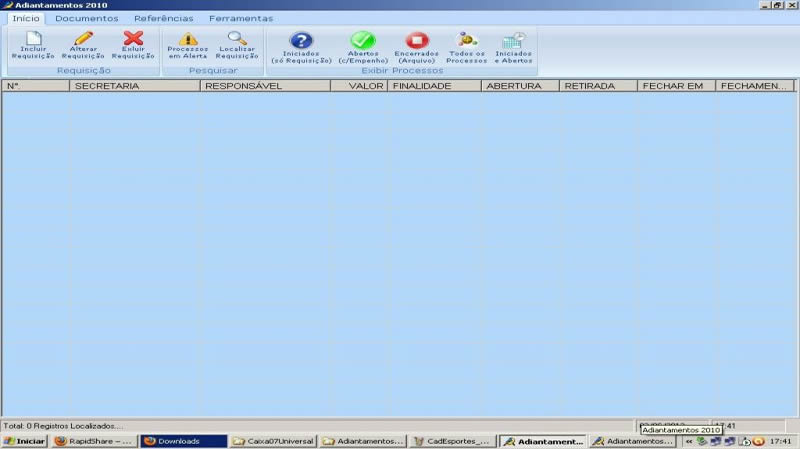This screenshot has width=800, height=449.
Task: Open the Windows Iniciar start button
Action: tap(25, 441)
